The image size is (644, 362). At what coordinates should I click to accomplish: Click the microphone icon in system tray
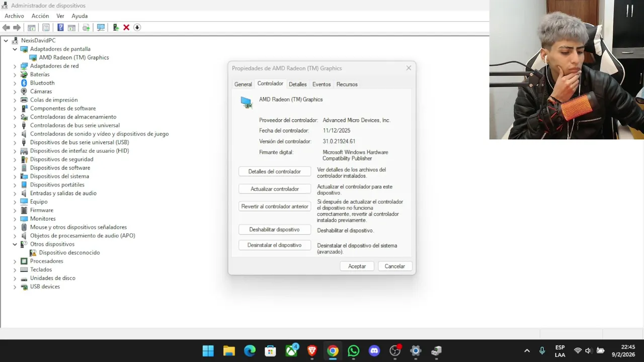pyautogui.click(x=542, y=351)
